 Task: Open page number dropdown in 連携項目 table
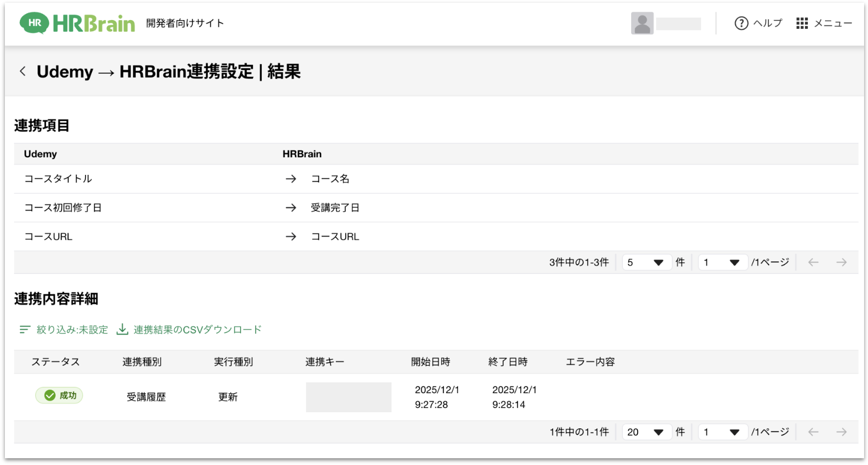coord(722,262)
